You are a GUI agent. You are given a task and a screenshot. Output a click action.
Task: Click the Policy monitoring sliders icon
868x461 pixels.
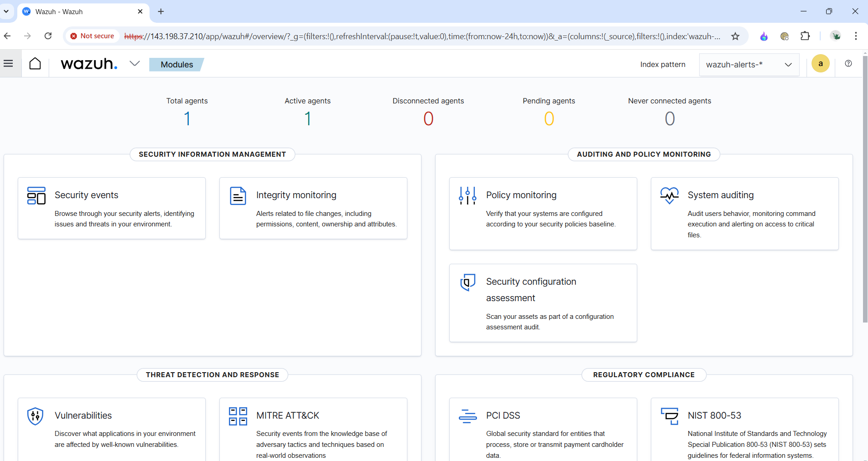(467, 195)
